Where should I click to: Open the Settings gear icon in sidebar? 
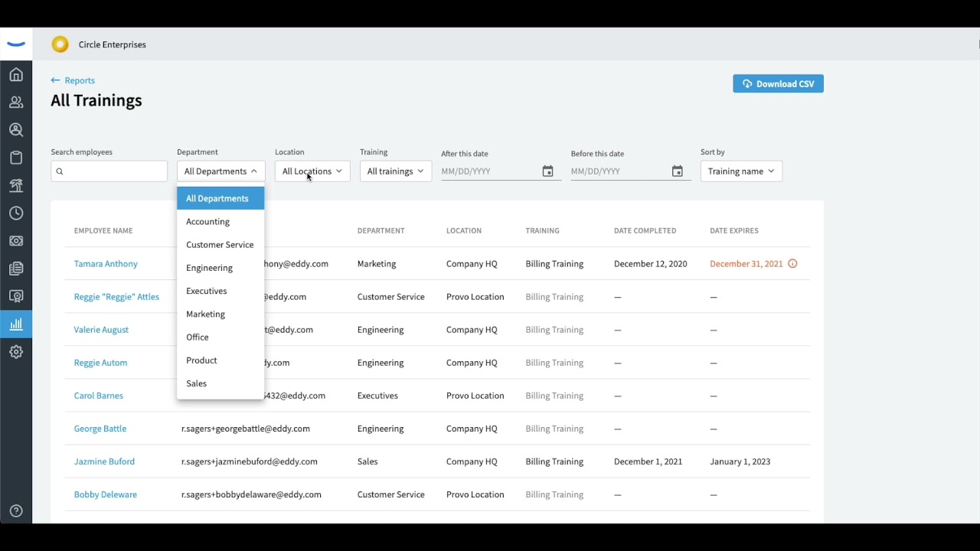(16, 352)
